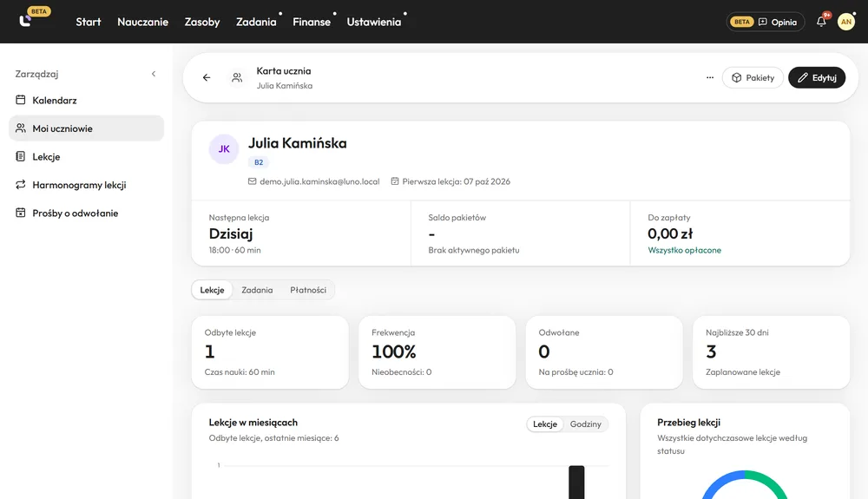Go to Kalendarz in sidebar

[86, 100]
